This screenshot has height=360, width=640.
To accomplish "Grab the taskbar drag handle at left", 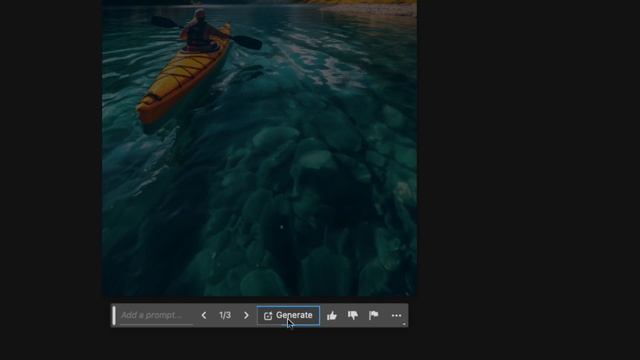I will tap(114, 316).
